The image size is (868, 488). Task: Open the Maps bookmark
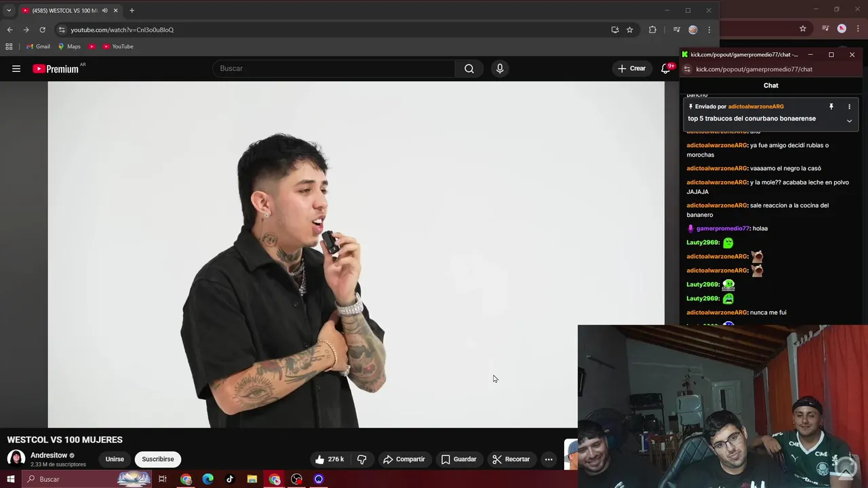pyautogui.click(x=68, y=47)
